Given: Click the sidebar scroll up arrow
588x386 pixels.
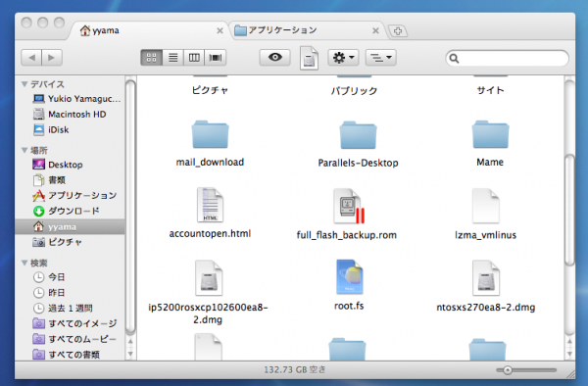Looking at the screenshot, I should pyautogui.click(x=130, y=341).
